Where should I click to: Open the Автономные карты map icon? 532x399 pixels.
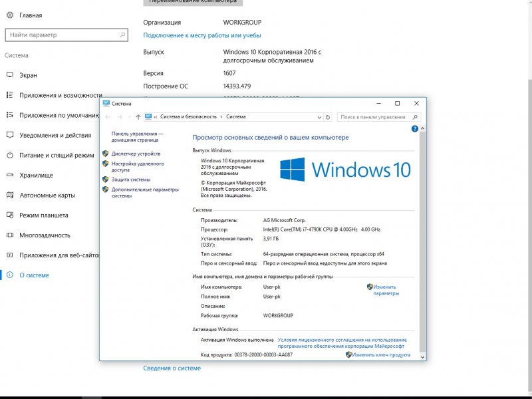[x=10, y=195]
